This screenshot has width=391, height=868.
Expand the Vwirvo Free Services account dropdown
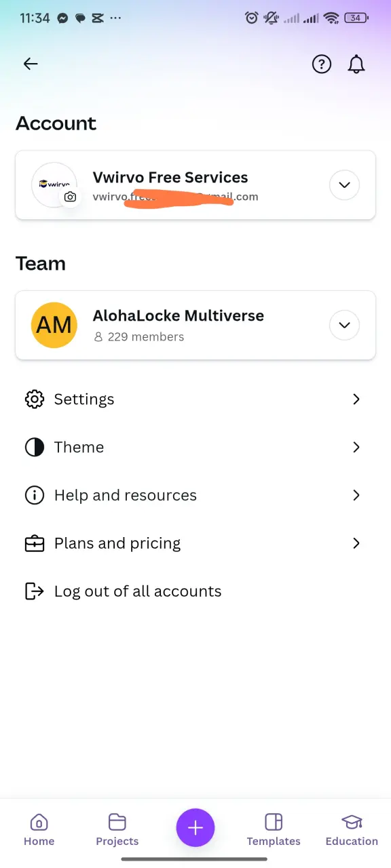tap(344, 185)
